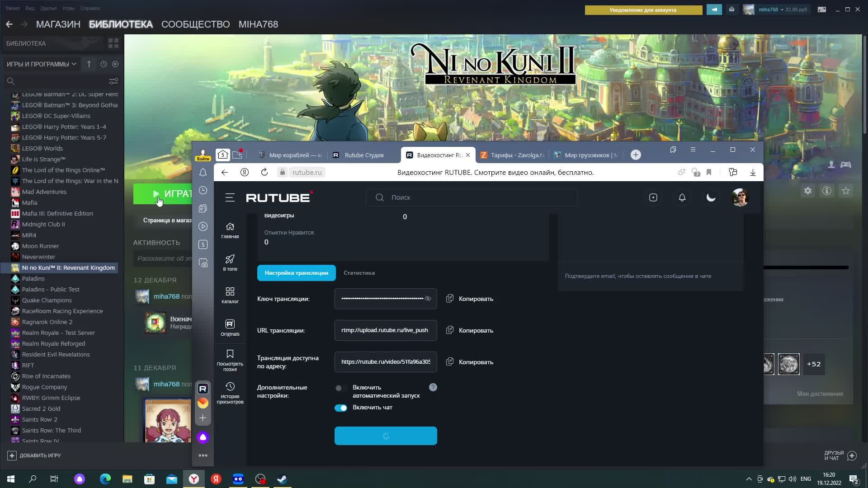Switch Rutube to dark theme moon icon

coord(711,197)
